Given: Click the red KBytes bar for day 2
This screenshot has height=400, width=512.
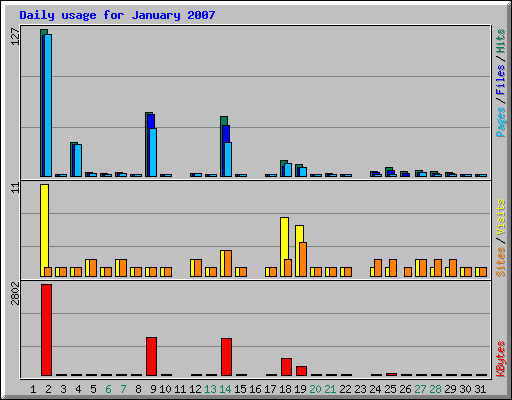Looking at the screenshot, I should click(x=46, y=330).
